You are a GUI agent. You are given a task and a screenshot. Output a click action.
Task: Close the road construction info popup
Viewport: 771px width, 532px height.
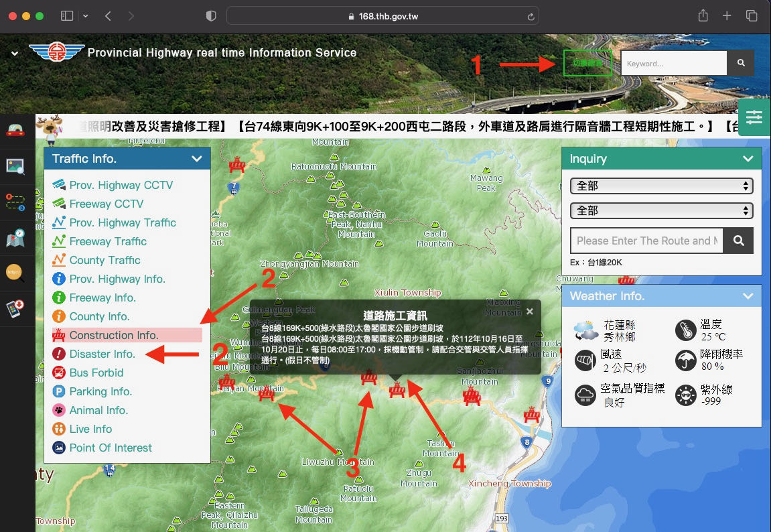pyautogui.click(x=530, y=312)
